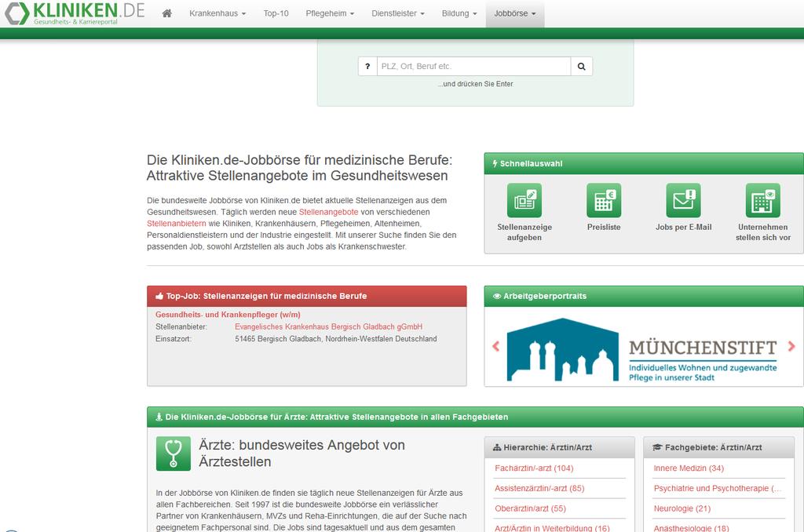Click the Hierarchie: Ärztin/Arzt header
Screen dimensions: 804x532
pos(559,447)
